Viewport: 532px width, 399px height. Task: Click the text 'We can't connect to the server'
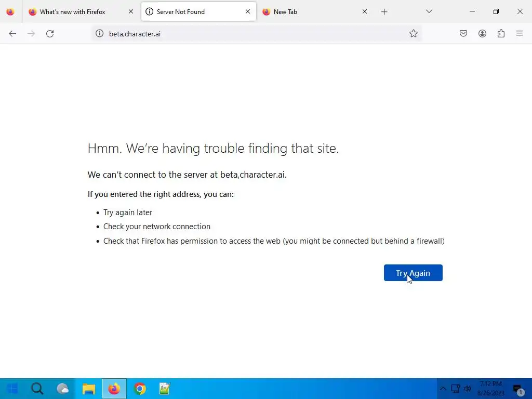[x=187, y=175]
